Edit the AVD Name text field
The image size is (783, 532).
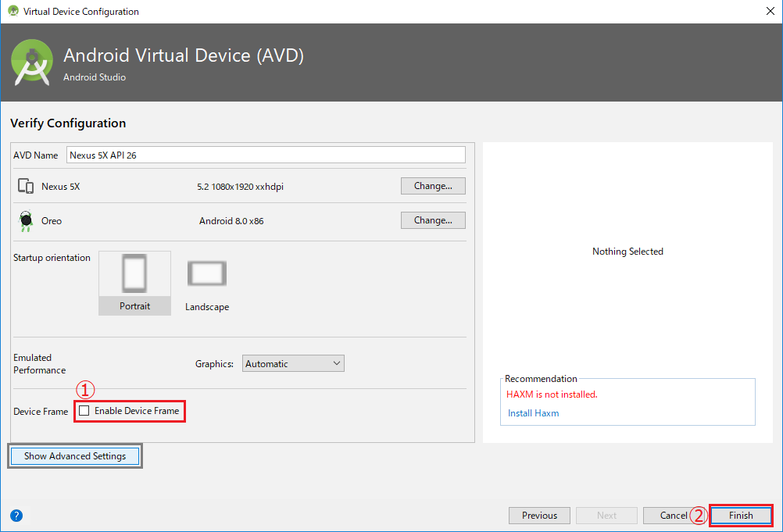click(266, 154)
